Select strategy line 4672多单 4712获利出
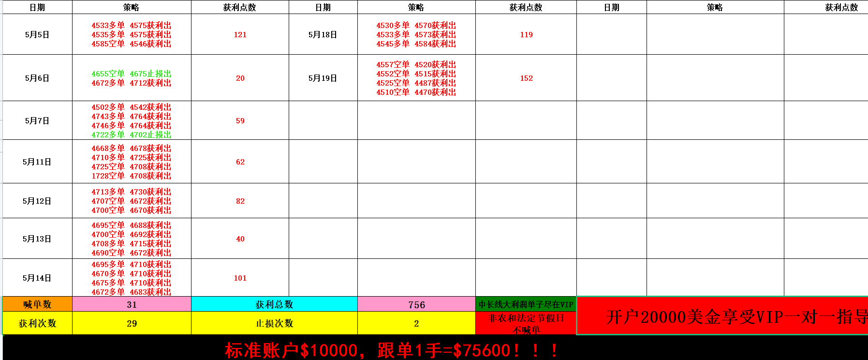This screenshot has height=360, width=868. 132,83
